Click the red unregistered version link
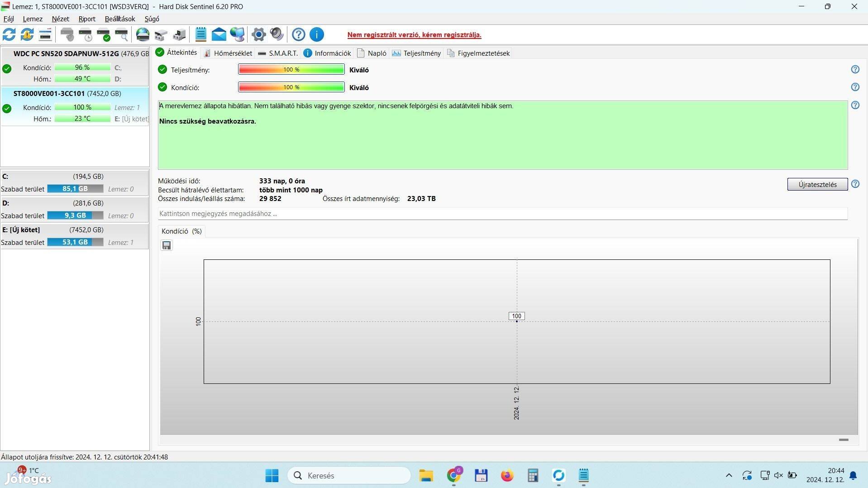The width and height of the screenshot is (868, 488). (414, 35)
